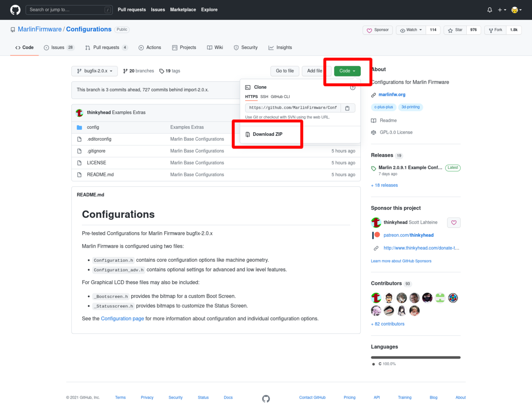Open the config folder
Image resolution: width=532 pixels, height=419 pixels.
point(93,127)
